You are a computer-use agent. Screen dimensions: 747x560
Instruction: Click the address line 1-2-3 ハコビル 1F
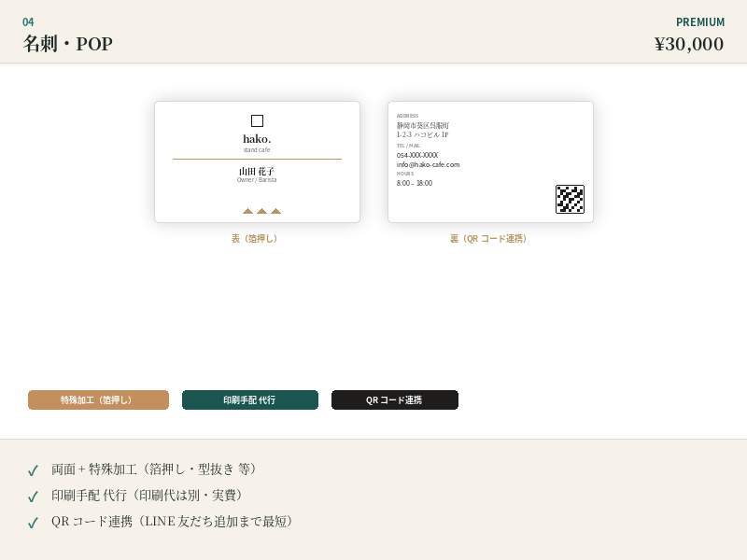pos(423,134)
